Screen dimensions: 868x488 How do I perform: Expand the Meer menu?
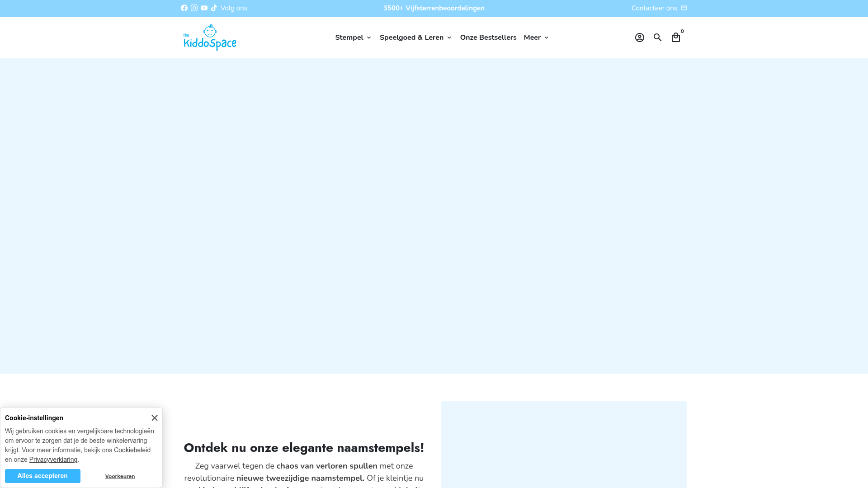(536, 38)
